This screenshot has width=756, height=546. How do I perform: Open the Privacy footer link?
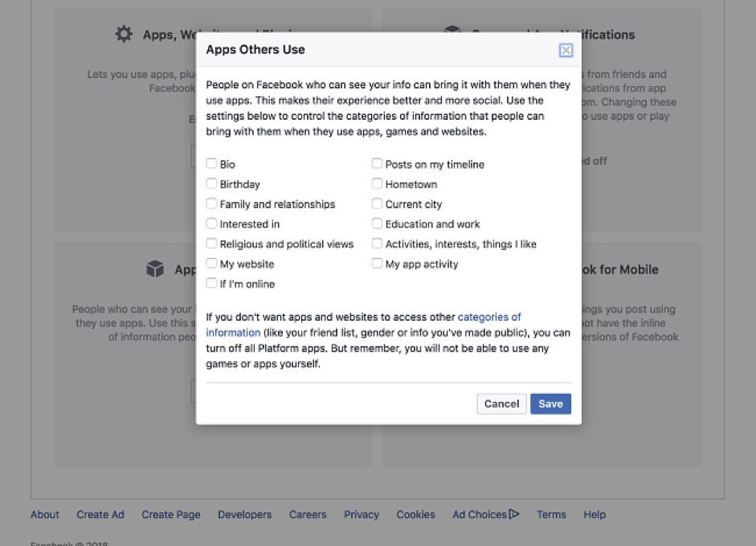pyautogui.click(x=362, y=515)
